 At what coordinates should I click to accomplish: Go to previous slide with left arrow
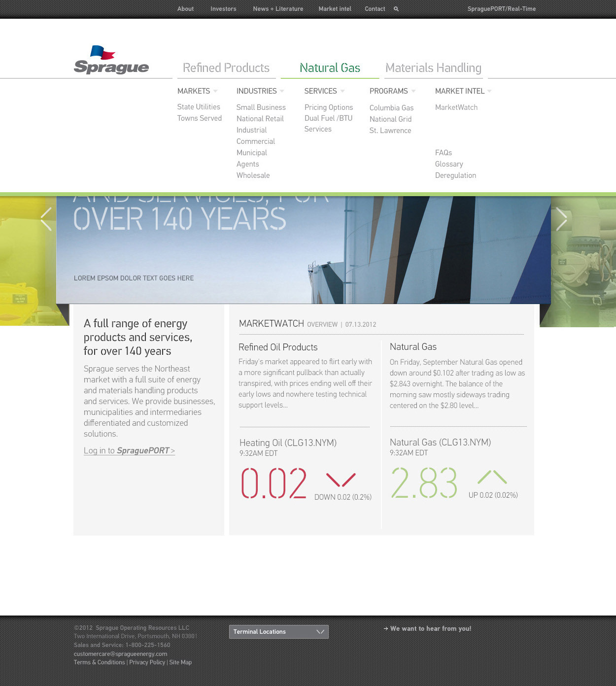[x=46, y=219]
